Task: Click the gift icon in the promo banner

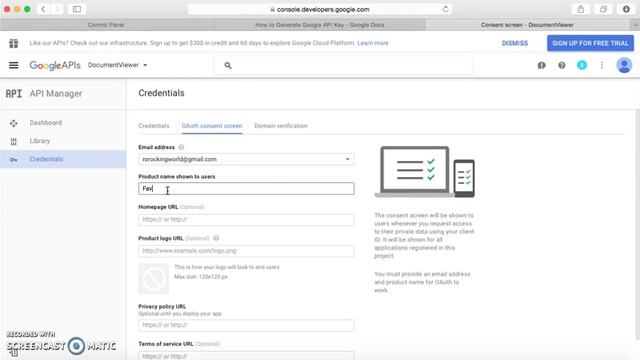Action: [13, 43]
